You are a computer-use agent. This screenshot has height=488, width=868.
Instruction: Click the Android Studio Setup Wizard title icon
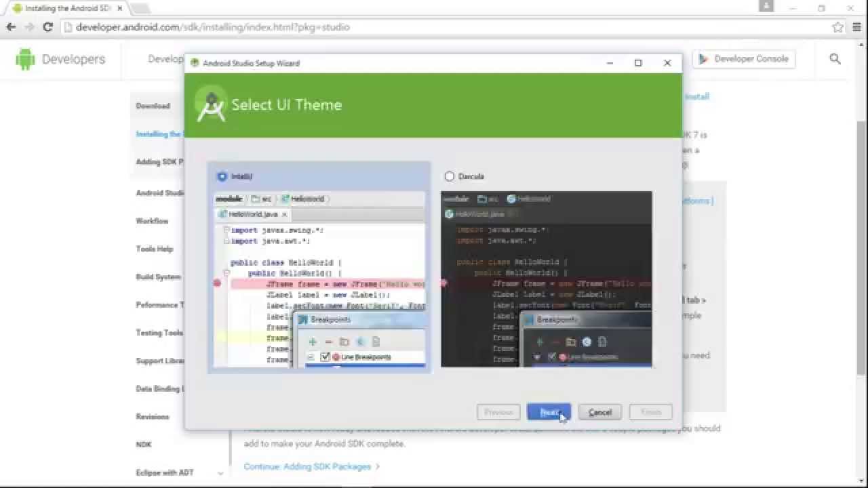tap(195, 63)
